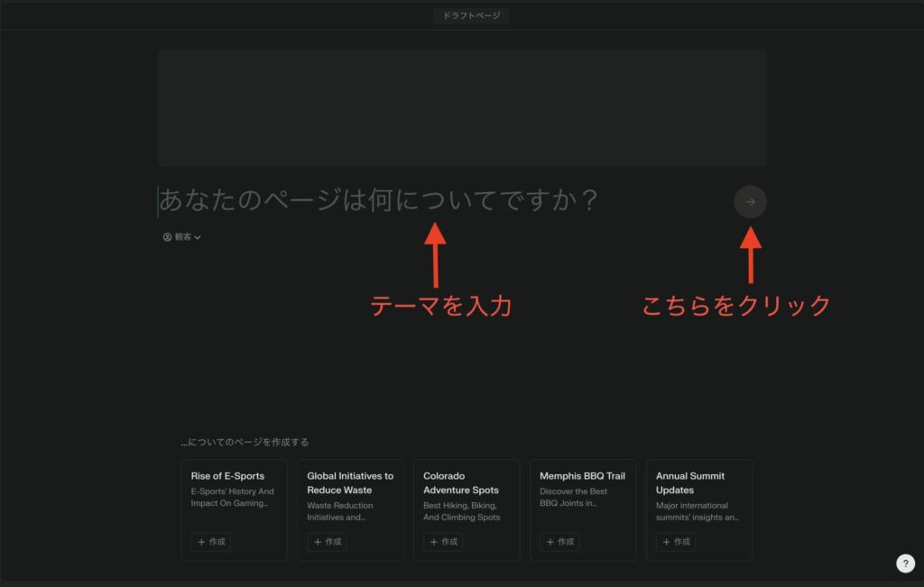This screenshot has width=924, height=587.
Task: Open the Global Initiatives to Reduce Waste title
Action: coord(350,482)
